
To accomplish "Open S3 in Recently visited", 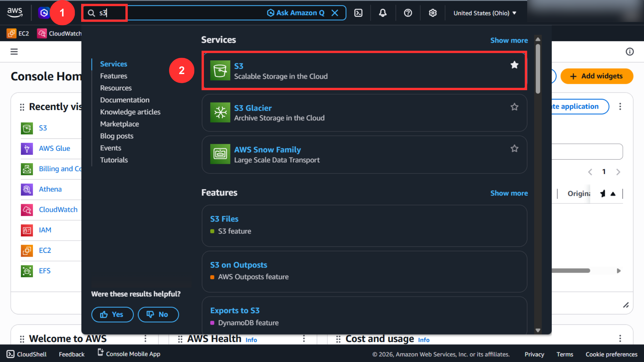I will tap(43, 128).
